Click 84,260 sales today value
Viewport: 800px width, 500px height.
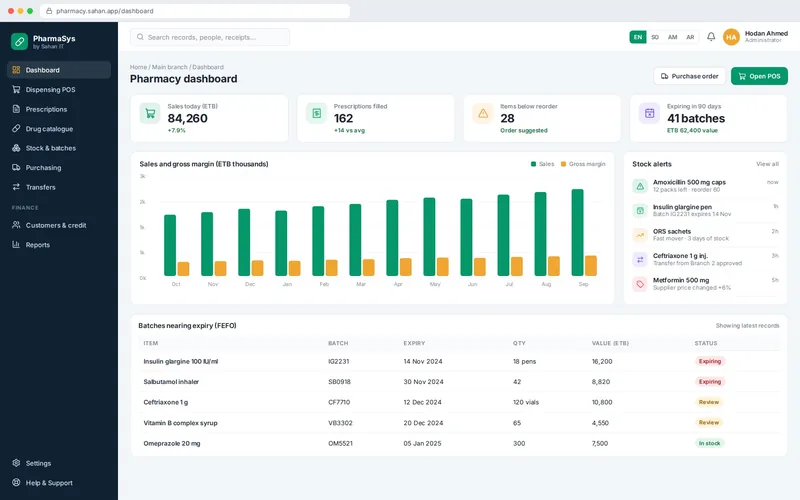click(x=187, y=118)
